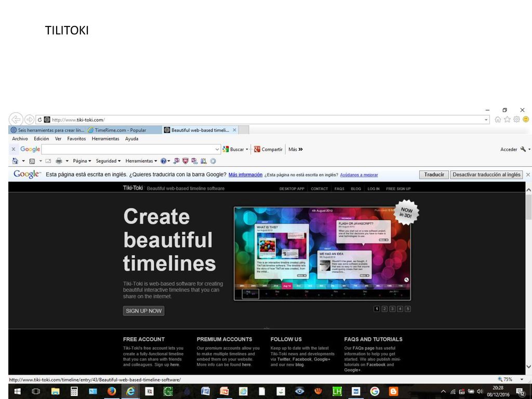The width and height of the screenshot is (532, 399).
Task: Switch to the TimeRime.com tab
Action: [x=124, y=130]
